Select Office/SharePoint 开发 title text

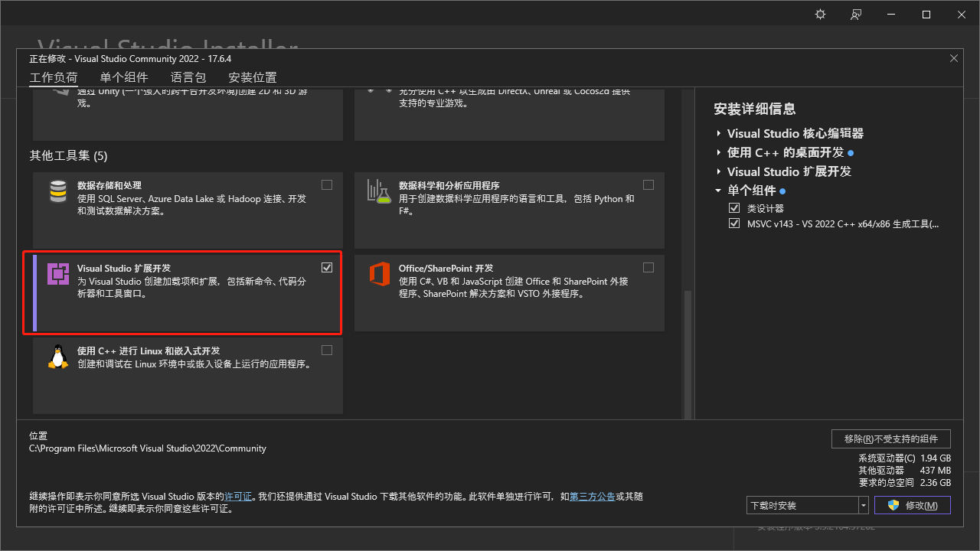446,268
